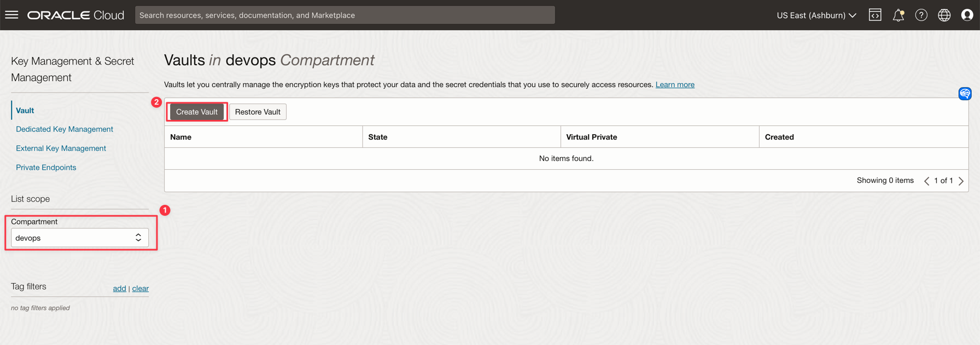Open the language globe menu
The width and height of the screenshot is (980, 345).
tap(944, 15)
